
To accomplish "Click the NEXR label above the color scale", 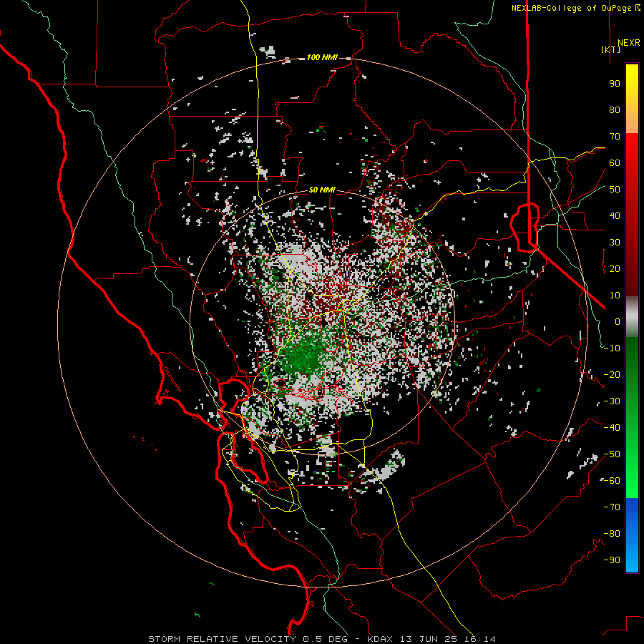I will click(x=628, y=43).
